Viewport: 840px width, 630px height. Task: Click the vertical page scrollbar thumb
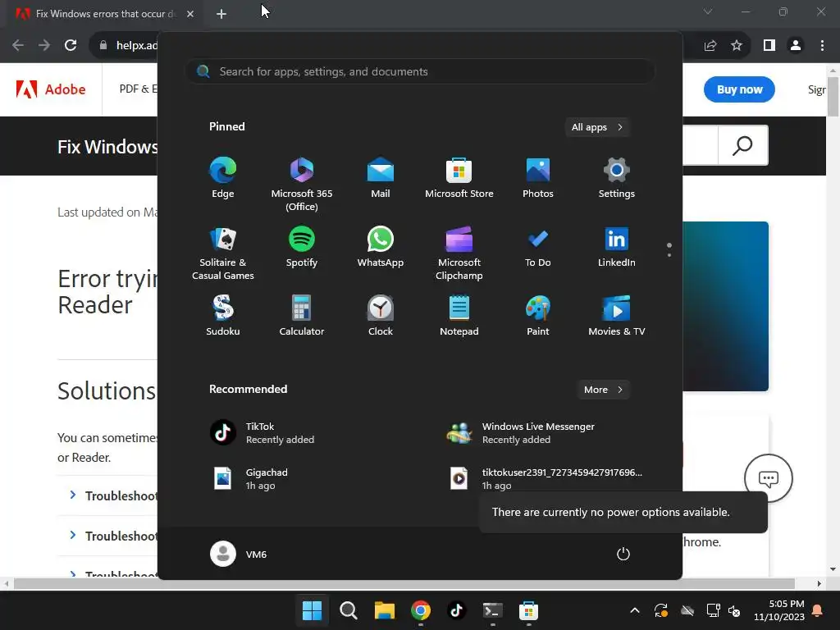tap(833, 97)
